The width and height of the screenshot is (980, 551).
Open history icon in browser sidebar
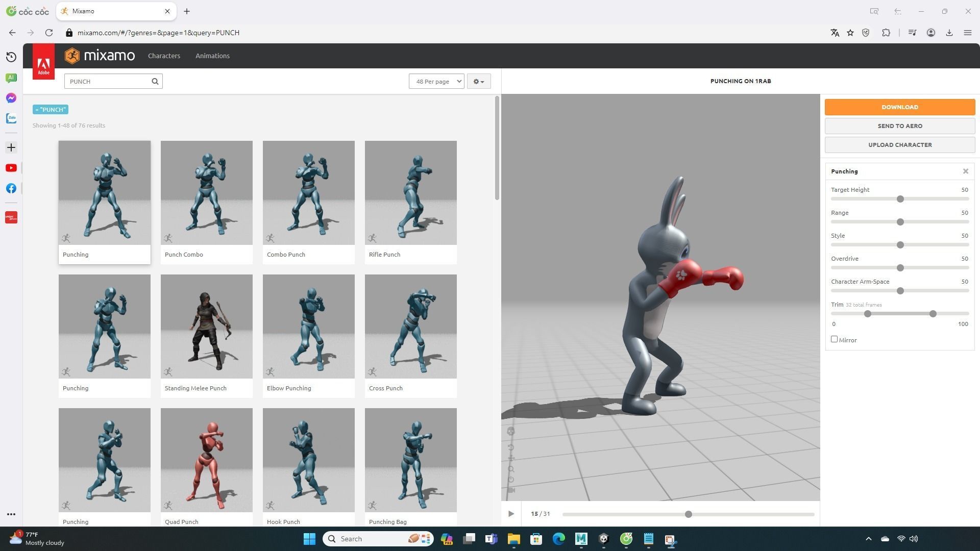point(11,57)
